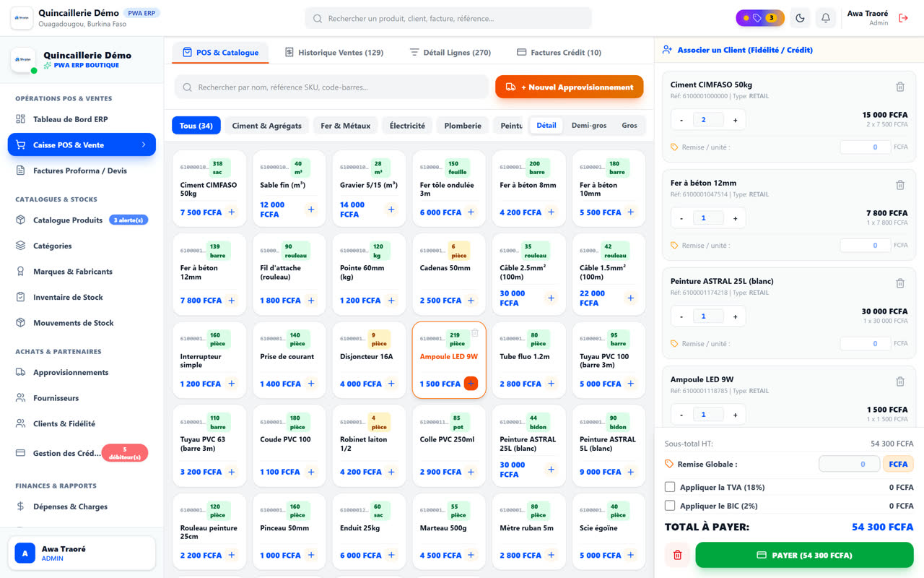Screen dimensions: 924x578
Task: Expand Caisse POS & Vente chevron
Action: 144,144
